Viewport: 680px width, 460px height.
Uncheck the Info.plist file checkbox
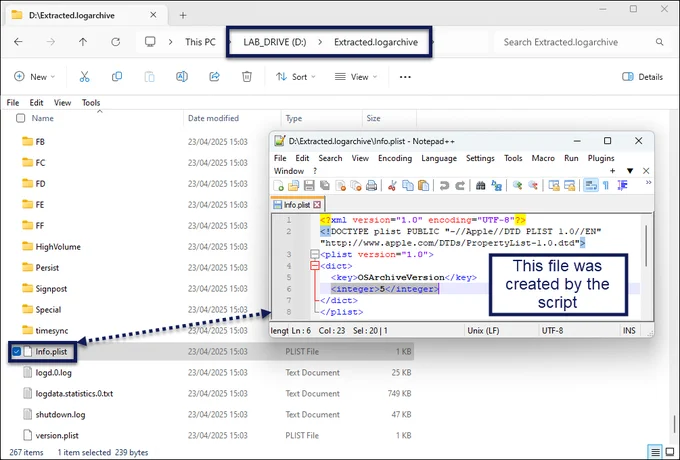click(x=16, y=352)
